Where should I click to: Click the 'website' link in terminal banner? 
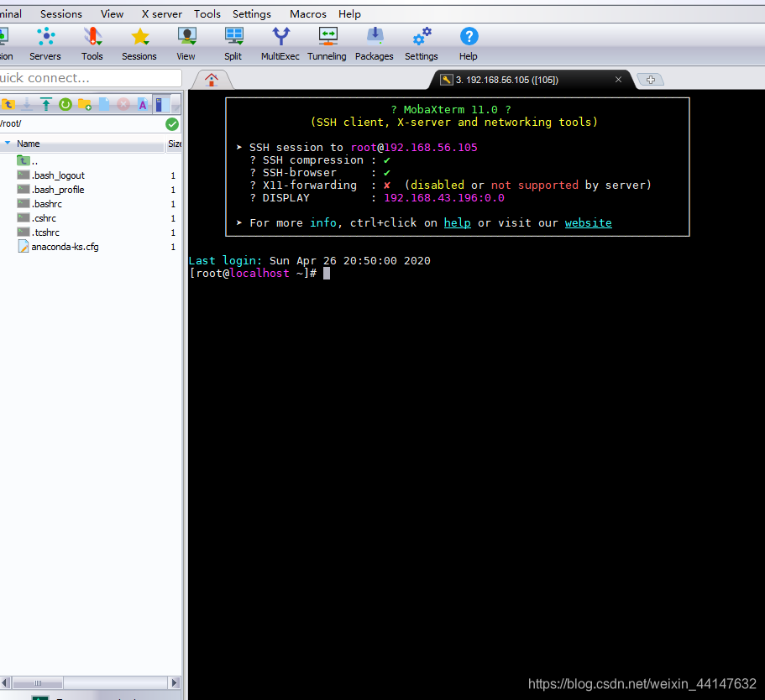coord(589,223)
